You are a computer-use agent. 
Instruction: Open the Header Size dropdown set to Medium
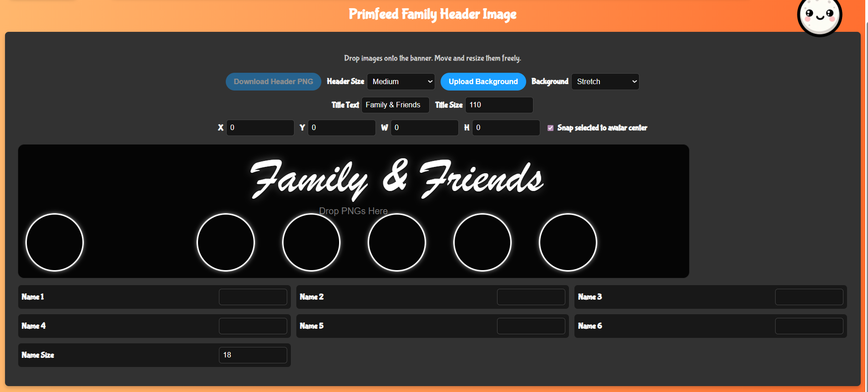(401, 81)
